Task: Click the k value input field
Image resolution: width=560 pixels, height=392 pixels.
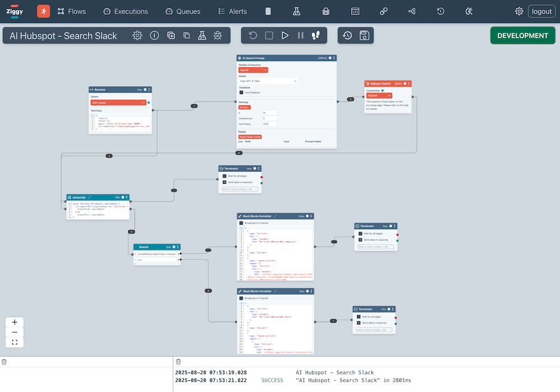Action: pos(269,113)
